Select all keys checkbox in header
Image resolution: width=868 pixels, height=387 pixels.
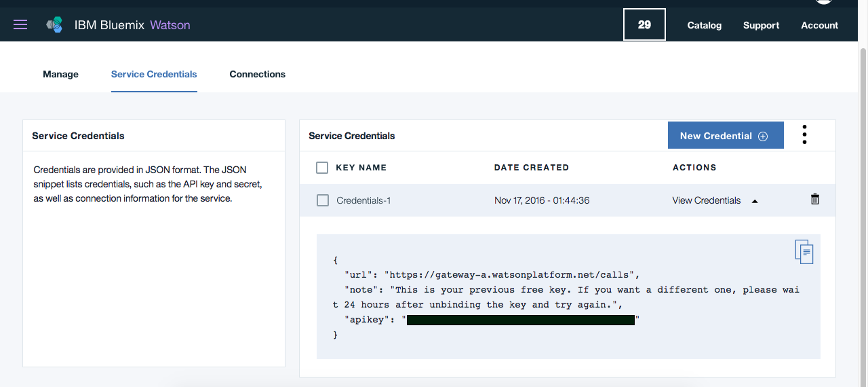click(322, 168)
